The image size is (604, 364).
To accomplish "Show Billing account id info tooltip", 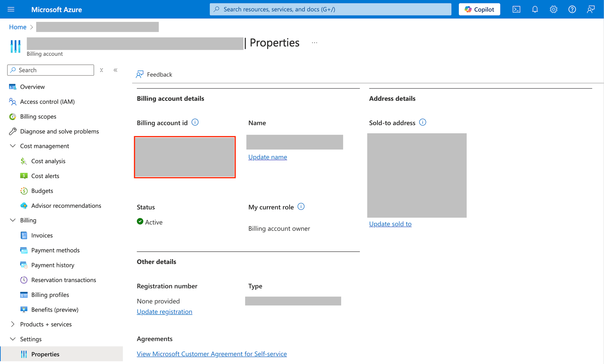I will click(x=195, y=122).
